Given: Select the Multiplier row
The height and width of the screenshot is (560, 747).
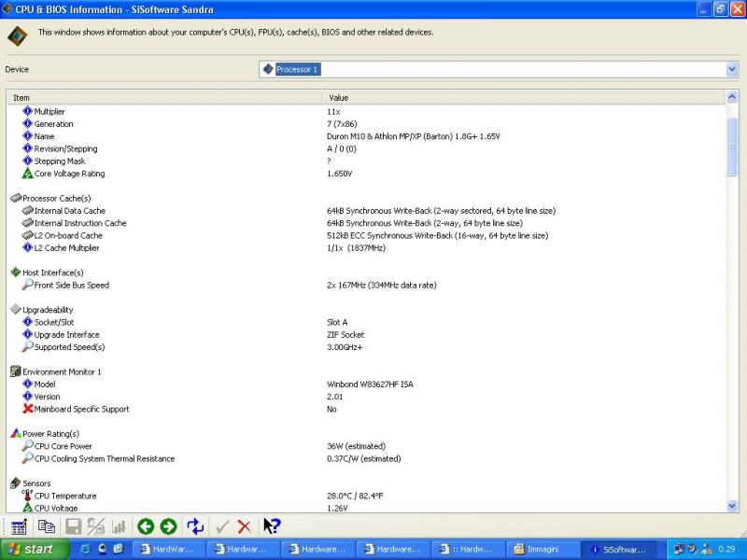Looking at the screenshot, I should pos(367,111).
